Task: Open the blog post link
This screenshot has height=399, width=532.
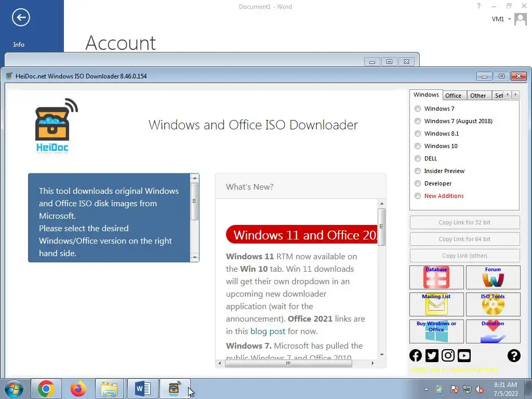Action: (268, 331)
